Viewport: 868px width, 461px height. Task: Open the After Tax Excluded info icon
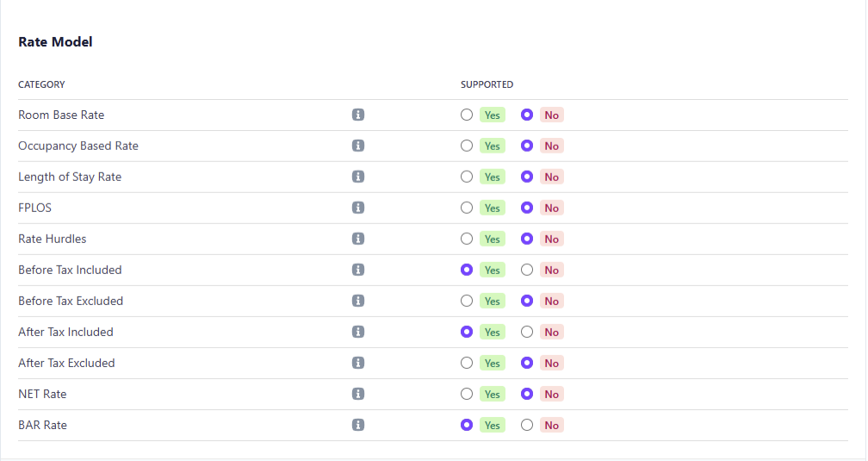[358, 363]
